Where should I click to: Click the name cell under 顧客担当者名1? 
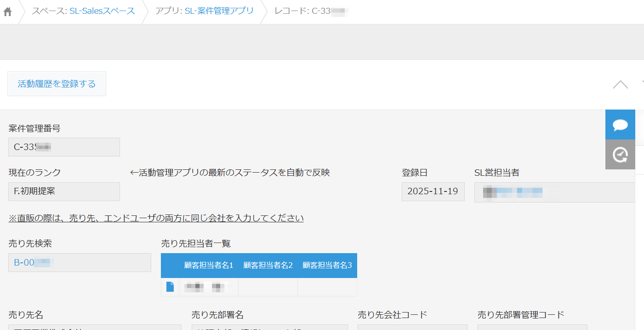point(209,287)
